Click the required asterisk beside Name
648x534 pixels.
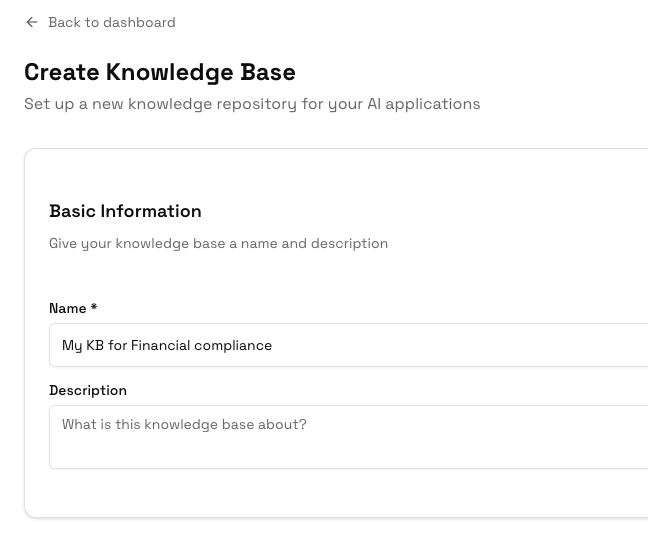pyautogui.click(x=94, y=308)
